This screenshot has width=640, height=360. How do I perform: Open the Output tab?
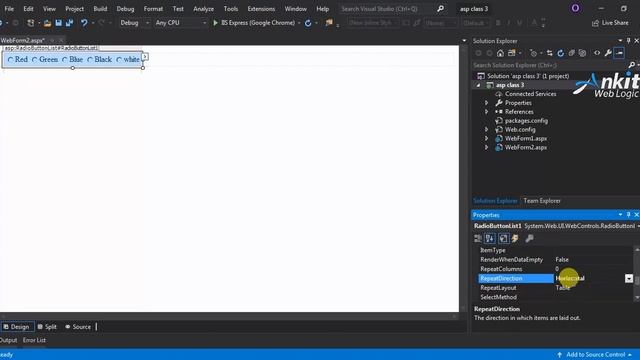point(8,340)
